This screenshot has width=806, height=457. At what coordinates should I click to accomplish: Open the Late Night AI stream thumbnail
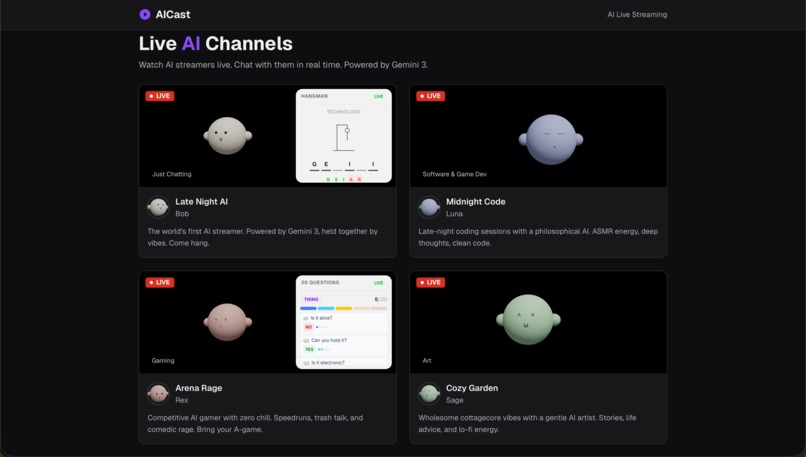tap(267, 136)
